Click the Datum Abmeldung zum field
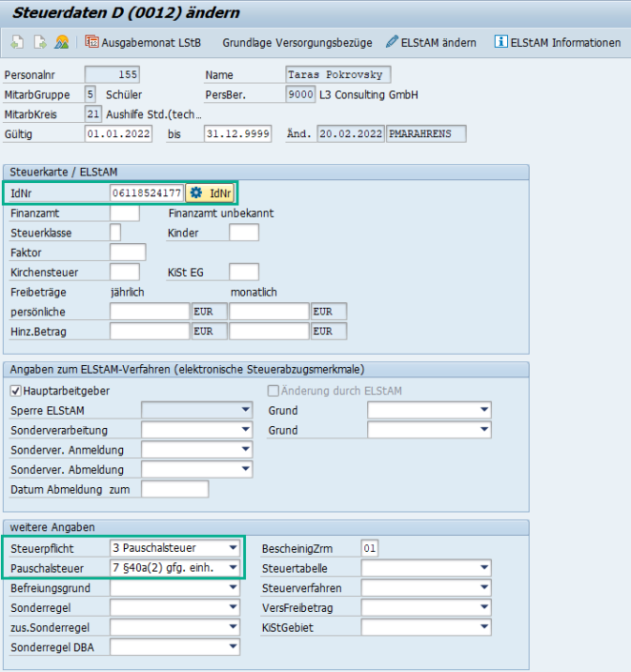 [174, 489]
